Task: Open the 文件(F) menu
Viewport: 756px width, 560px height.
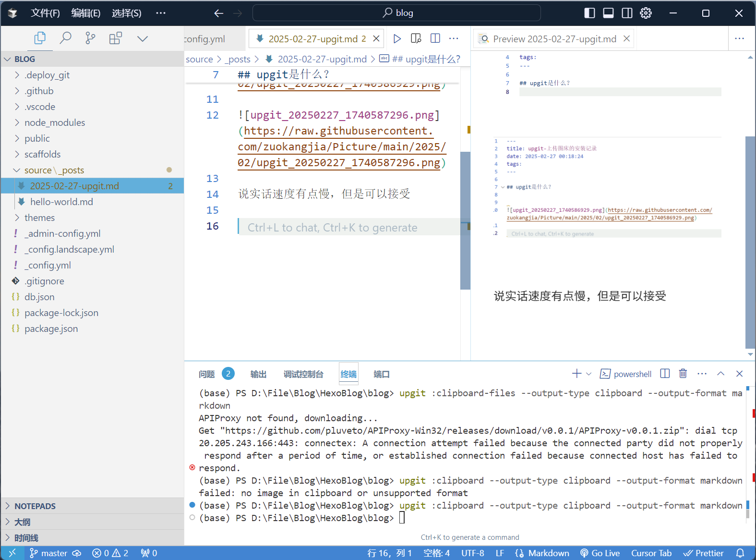Action: point(45,13)
